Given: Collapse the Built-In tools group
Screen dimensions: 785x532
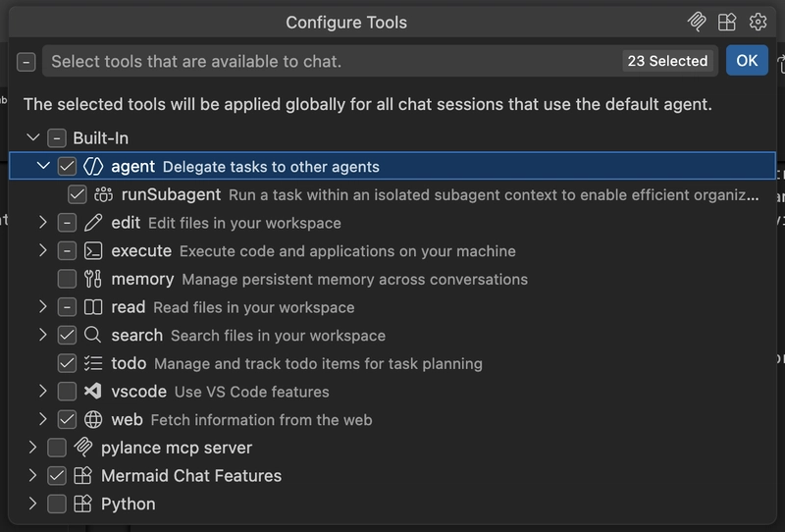Looking at the screenshot, I should click(x=33, y=138).
